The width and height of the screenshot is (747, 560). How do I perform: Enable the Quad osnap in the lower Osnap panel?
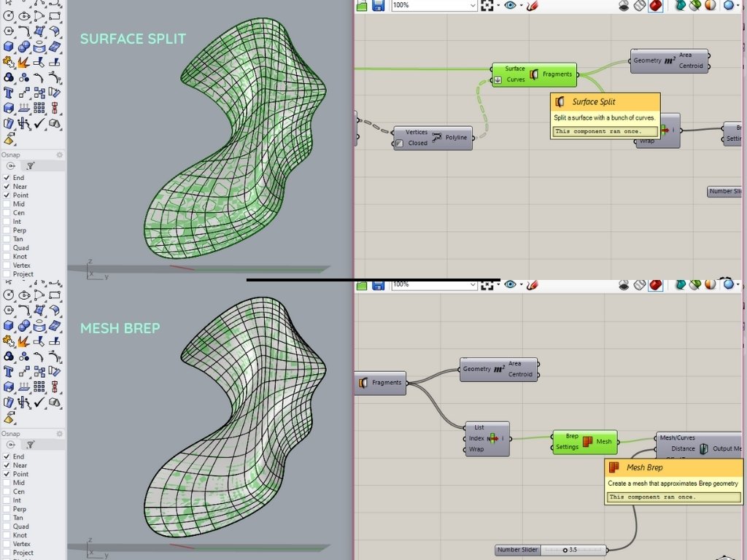pos(7,526)
